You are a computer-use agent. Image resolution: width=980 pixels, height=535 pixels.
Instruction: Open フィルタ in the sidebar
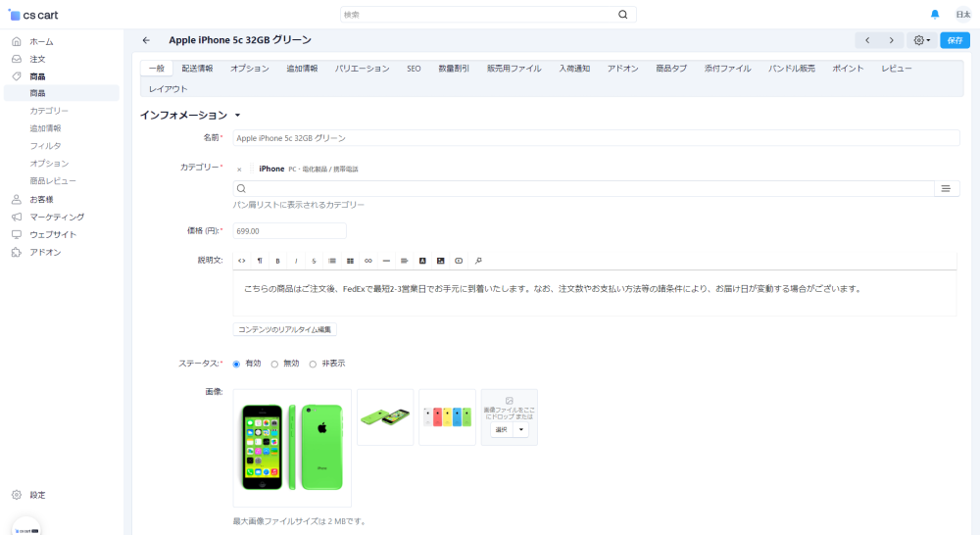point(46,146)
